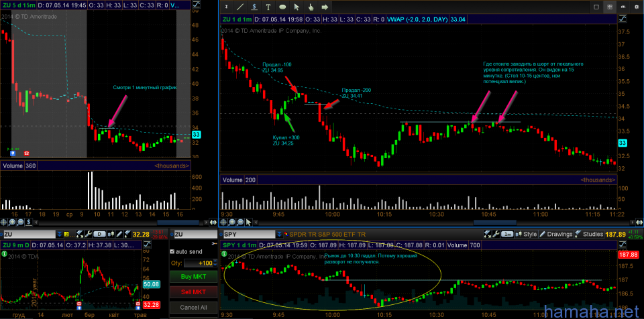
Task: Select the Text drawing tool
Action: click(x=268, y=7)
